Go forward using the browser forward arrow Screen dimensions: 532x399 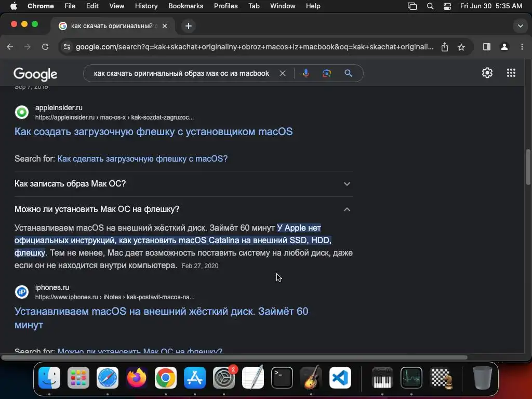click(28, 47)
